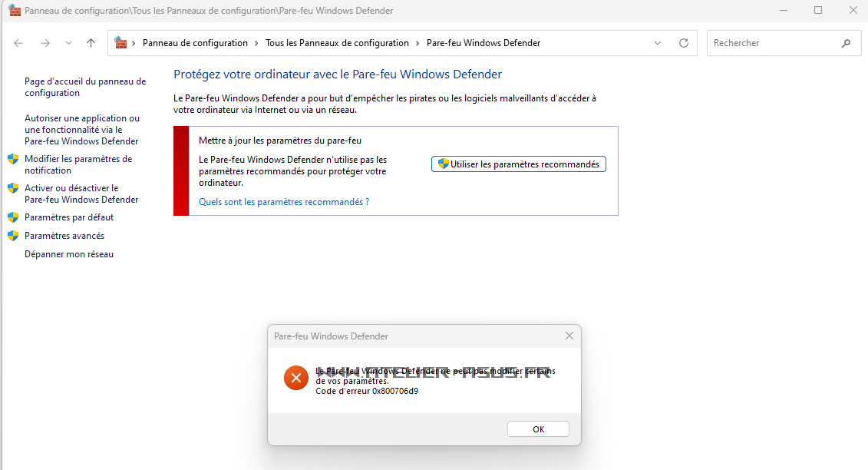Refresh the Pare-feu Windows Defender page
This screenshot has width=868, height=470.
coord(684,44)
